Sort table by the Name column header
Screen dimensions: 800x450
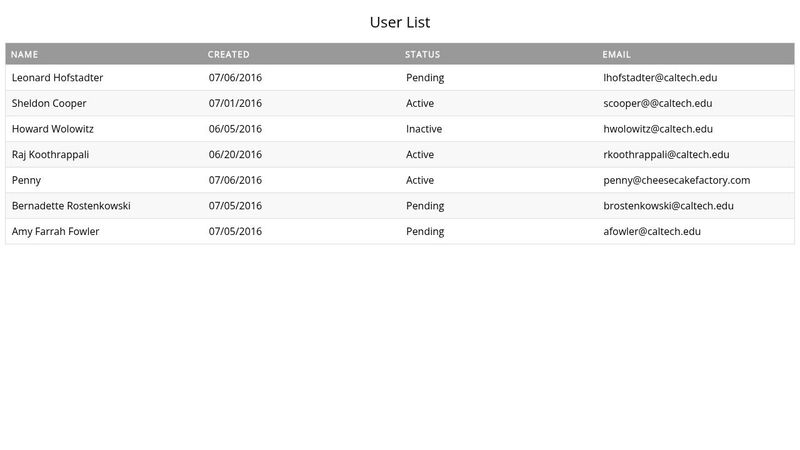tap(25, 54)
